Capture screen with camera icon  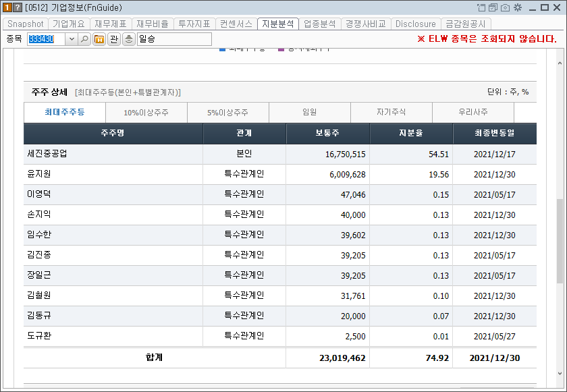(505, 7)
